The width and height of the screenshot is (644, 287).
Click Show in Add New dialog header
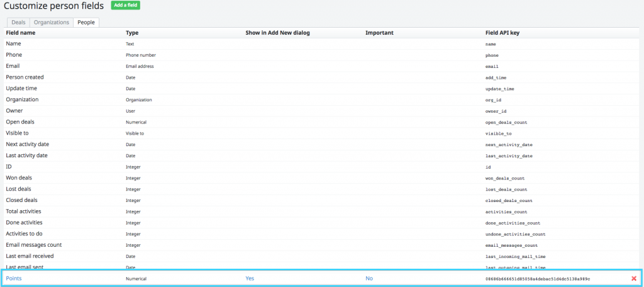277,32
